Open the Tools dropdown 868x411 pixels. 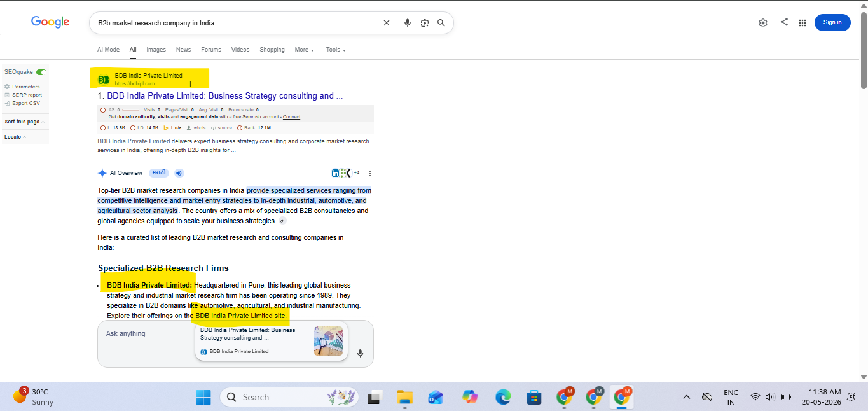[336, 50]
